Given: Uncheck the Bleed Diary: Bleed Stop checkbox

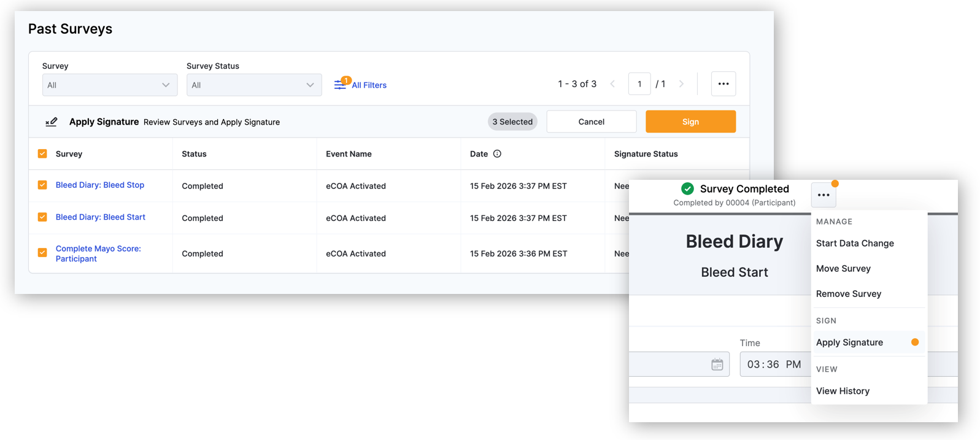Looking at the screenshot, I should [42, 185].
